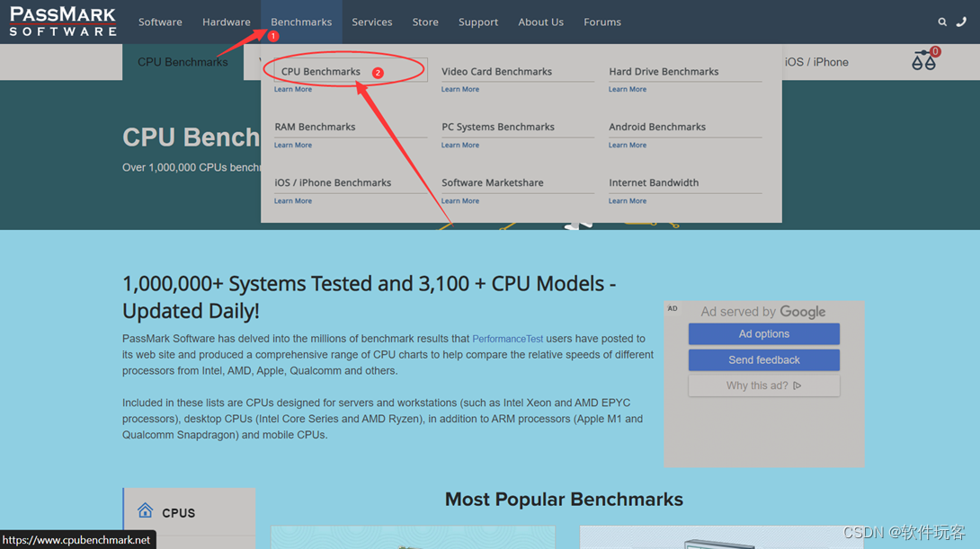
Task: Open the left popular benchmark thumbnail
Action: click(413, 537)
